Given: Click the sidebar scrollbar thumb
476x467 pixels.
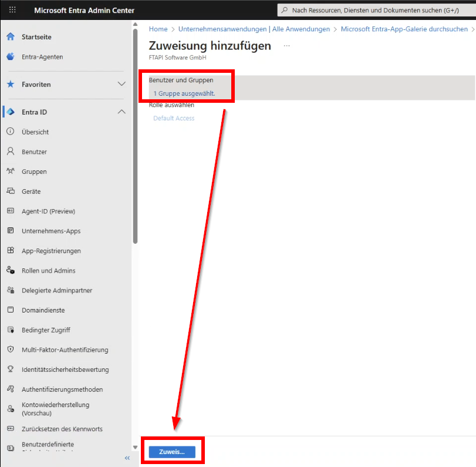Looking at the screenshot, I should click(x=136, y=136).
